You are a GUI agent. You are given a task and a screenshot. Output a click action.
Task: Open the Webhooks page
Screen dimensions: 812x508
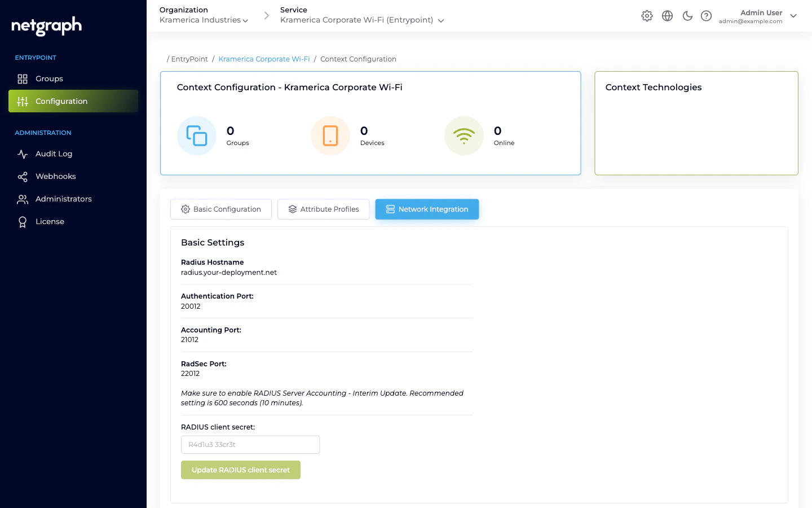[55, 176]
